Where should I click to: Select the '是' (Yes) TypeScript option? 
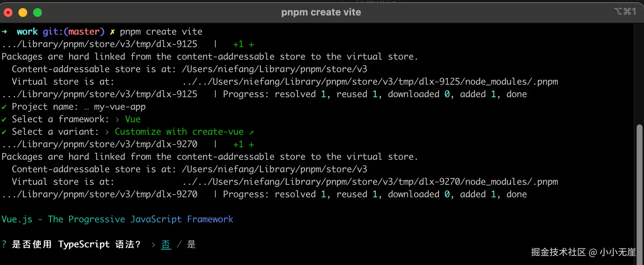click(x=191, y=244)
